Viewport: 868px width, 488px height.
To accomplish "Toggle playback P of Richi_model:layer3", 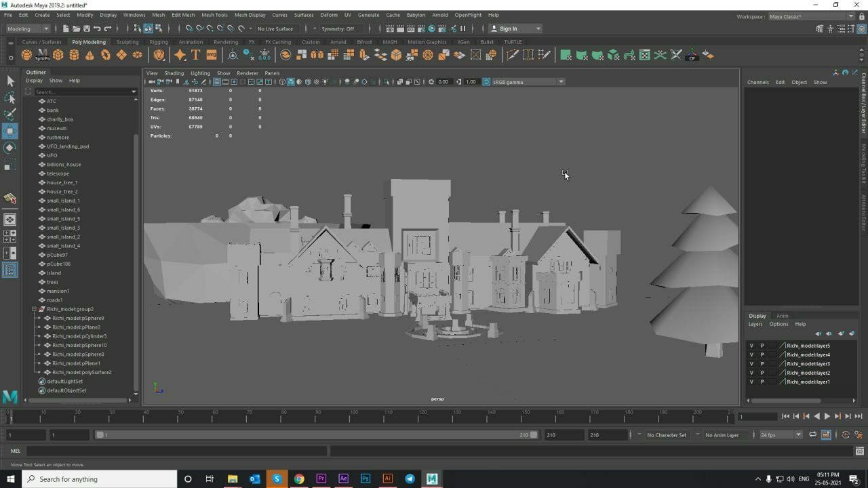I will coord(762,364).
